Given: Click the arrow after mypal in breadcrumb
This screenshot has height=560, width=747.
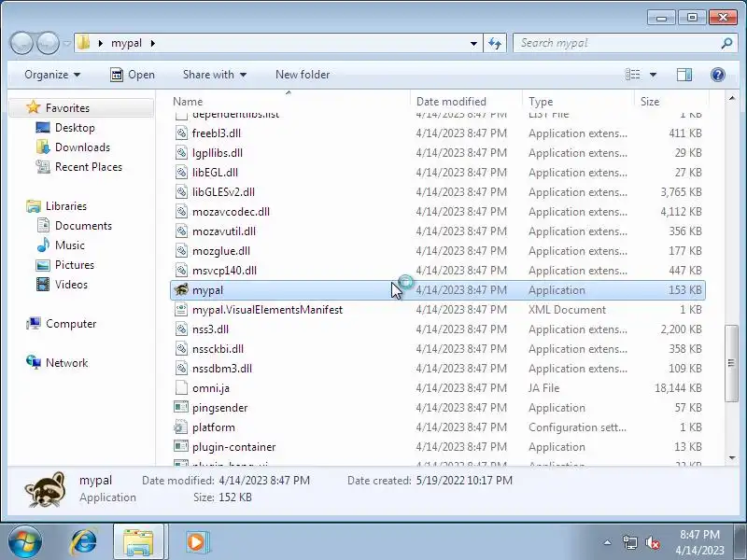Looking at the screenshot, I should click(x=153, y=43).
